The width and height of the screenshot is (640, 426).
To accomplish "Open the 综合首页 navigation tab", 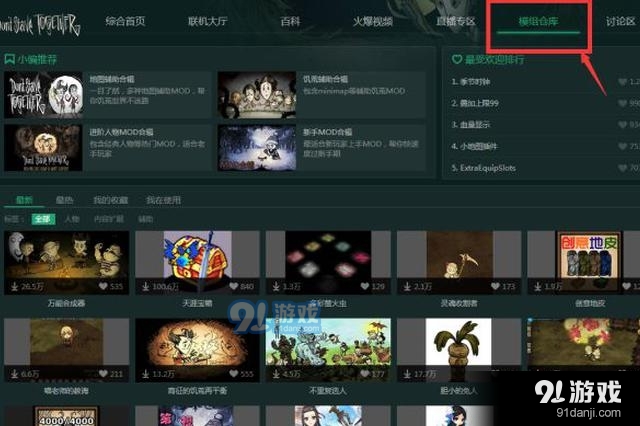I will click(125, 21).
